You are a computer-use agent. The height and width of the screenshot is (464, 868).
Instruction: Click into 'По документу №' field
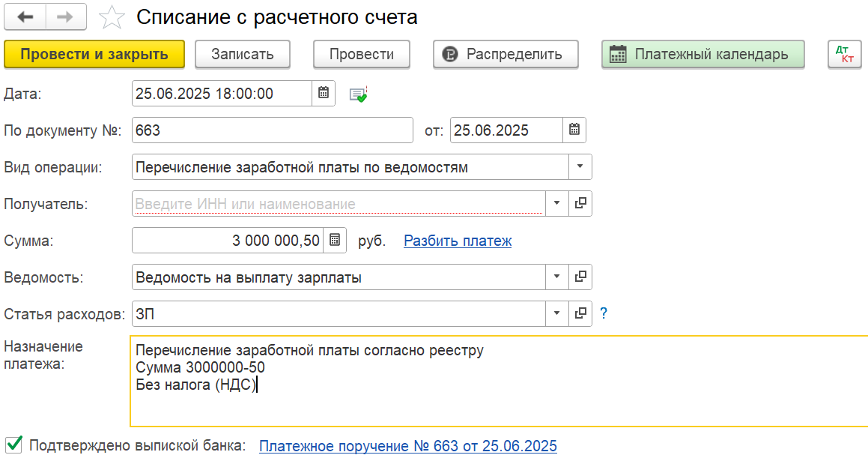click(x=273, y=130)
